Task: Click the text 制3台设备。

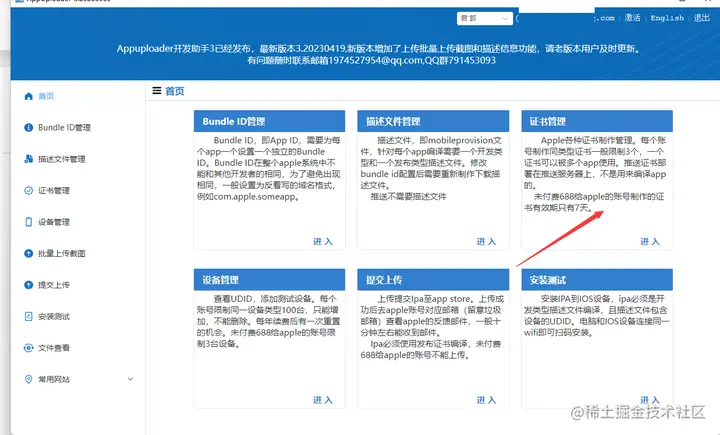Action: tap(219, 344)
